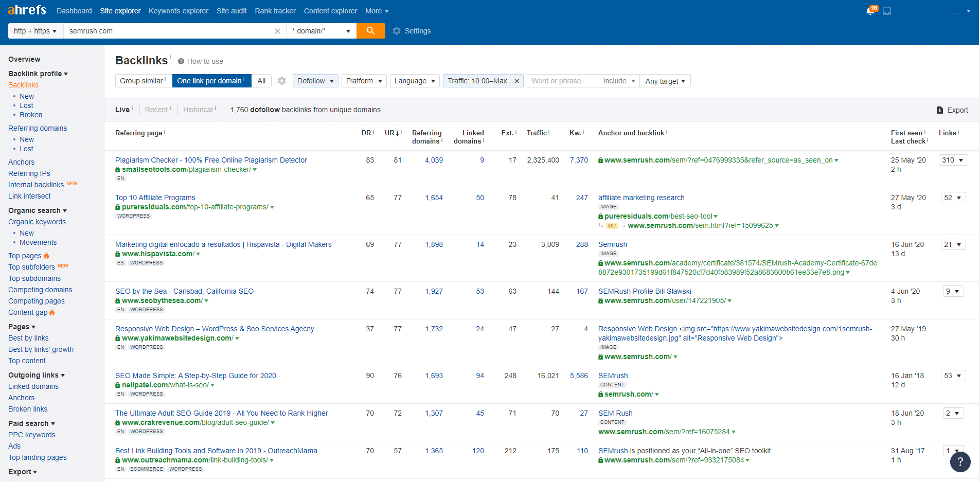Open the help question mark bubble
This screenshot has width=980, height=482.
pos(960,462)
